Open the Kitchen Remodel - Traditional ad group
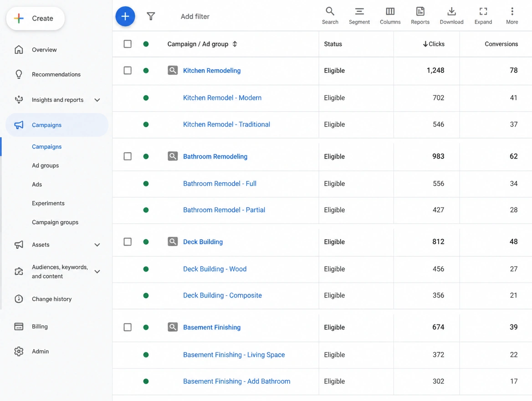This screenshot has width=532, height=401. (227, 124)
